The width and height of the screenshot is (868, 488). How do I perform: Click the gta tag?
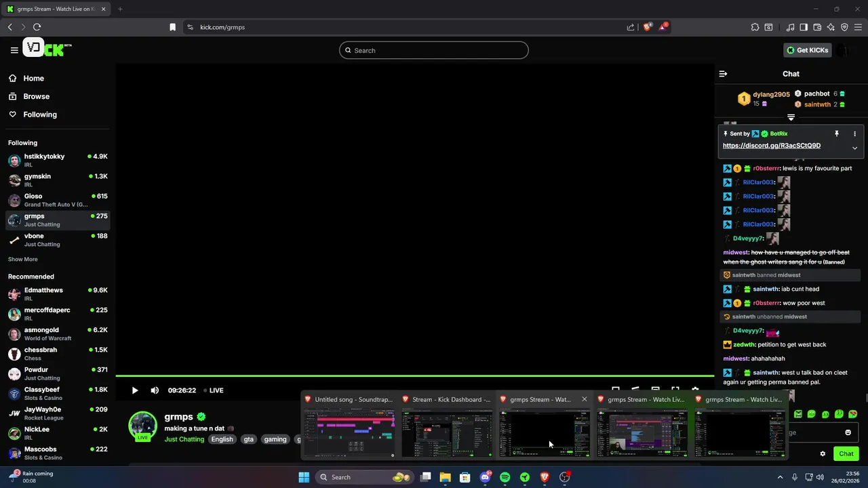point(249,439)
